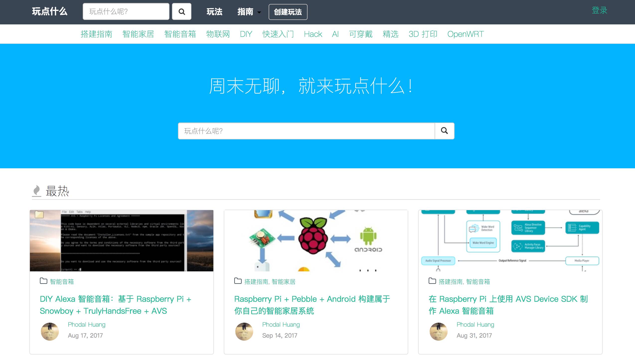Open the 3D 打印 category link
This screenshot has height=364, width=635.
(x=423, y=34)
